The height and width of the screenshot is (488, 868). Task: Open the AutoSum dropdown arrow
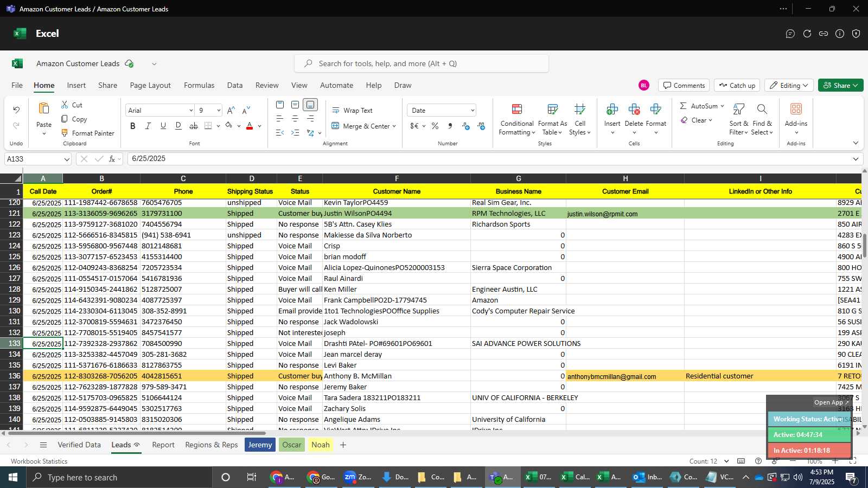click(x=722, y=106)
